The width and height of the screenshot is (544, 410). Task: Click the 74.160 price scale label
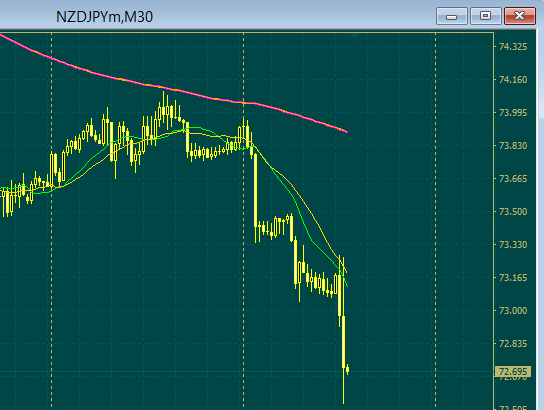click(x=513, y=80)
